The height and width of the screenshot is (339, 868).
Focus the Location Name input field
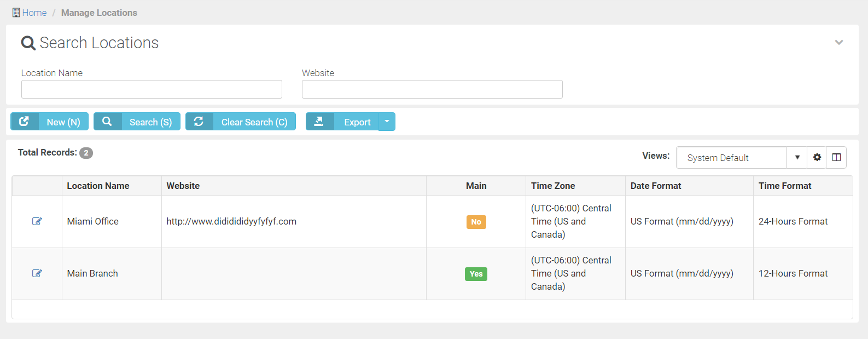tap(152, 89)
